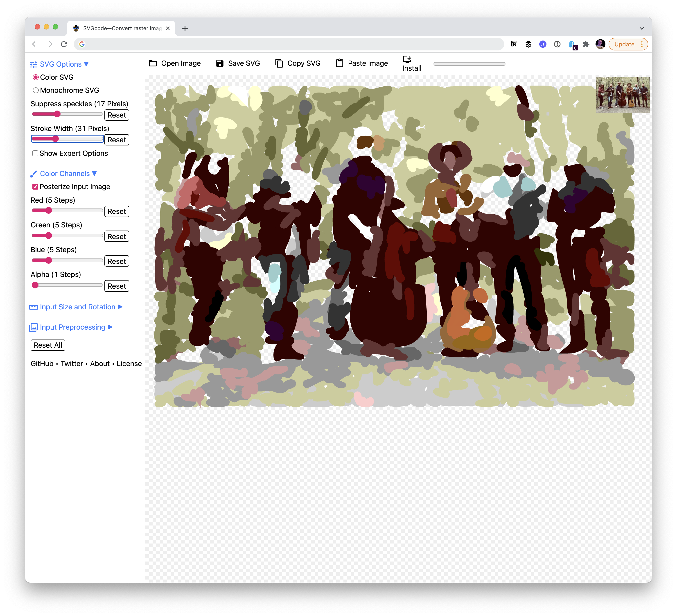
Task: Click Copy SVG in the toolbar
Action: pos(298,63)
